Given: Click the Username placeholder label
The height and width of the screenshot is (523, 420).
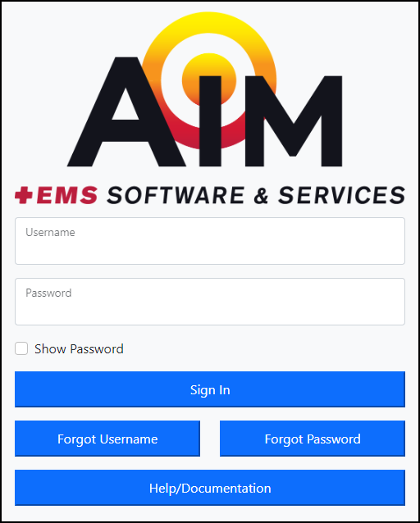Looking at the screenshot, I should (50, 232).
